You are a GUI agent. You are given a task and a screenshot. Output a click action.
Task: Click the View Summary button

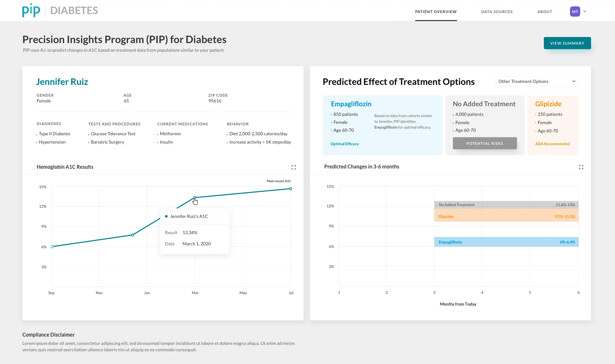pyautogui.click(x=567, y=43)
